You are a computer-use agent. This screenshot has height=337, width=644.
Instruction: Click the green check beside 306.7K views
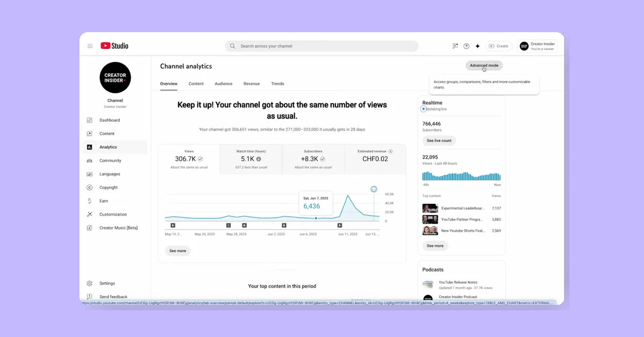pyautogui.click(x=200, y=159)
